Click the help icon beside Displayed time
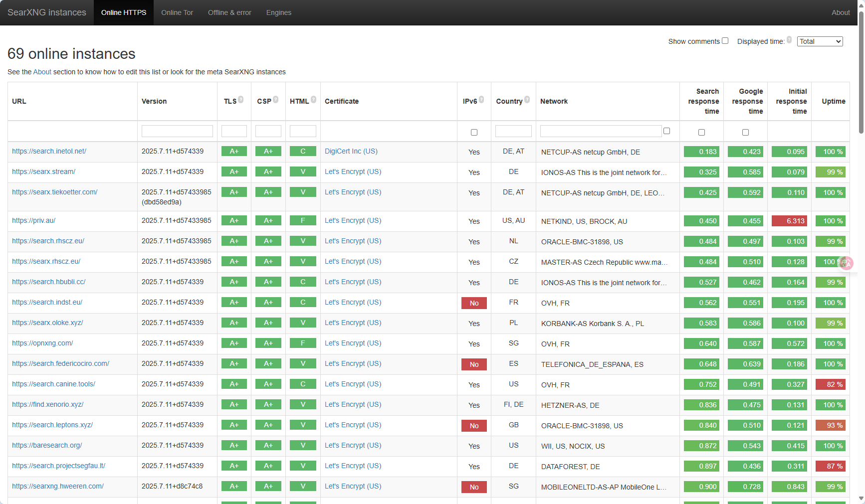 [x=789, y=40]
